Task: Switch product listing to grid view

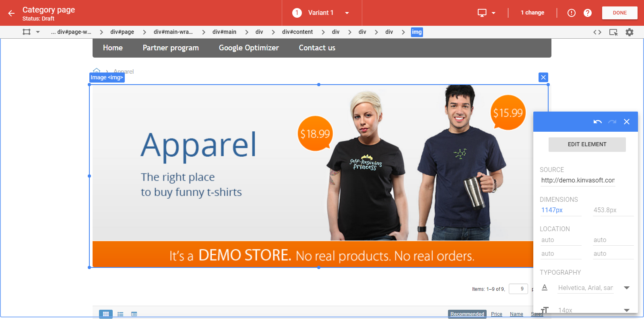Action: click(106, 314)
